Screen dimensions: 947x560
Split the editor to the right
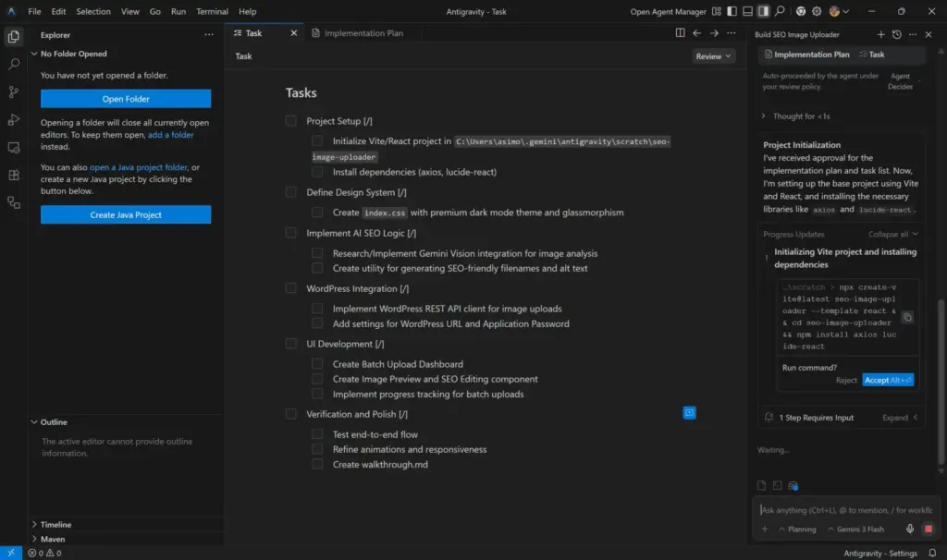[x=681, y=33]
